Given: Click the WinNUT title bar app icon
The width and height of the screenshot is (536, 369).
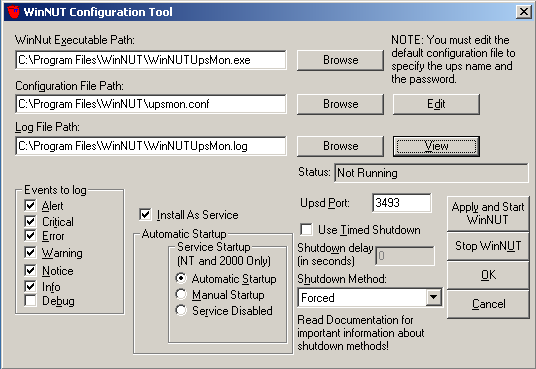Looking at the screenshot, I should 14,12.
